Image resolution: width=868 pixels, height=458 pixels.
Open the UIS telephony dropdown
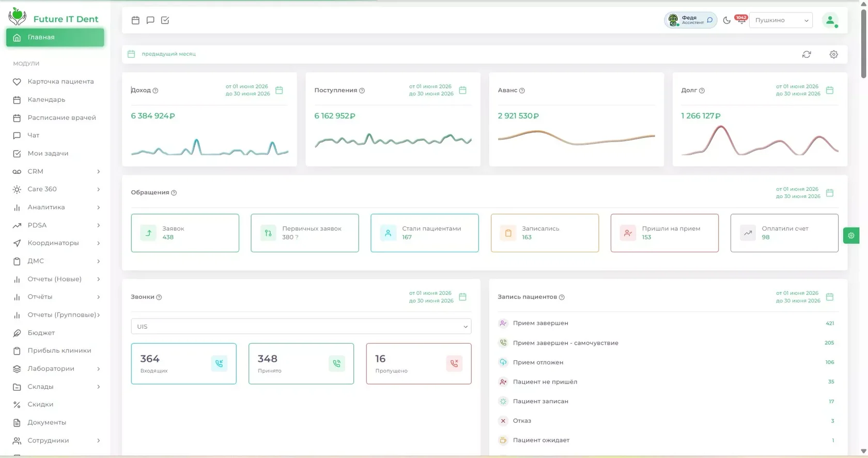coord(301,327)
